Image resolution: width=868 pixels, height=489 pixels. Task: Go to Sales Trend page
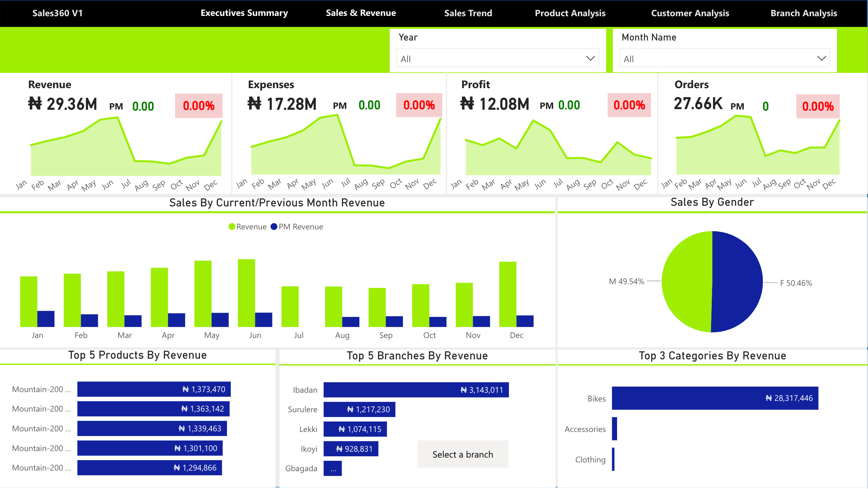(468, 13)
